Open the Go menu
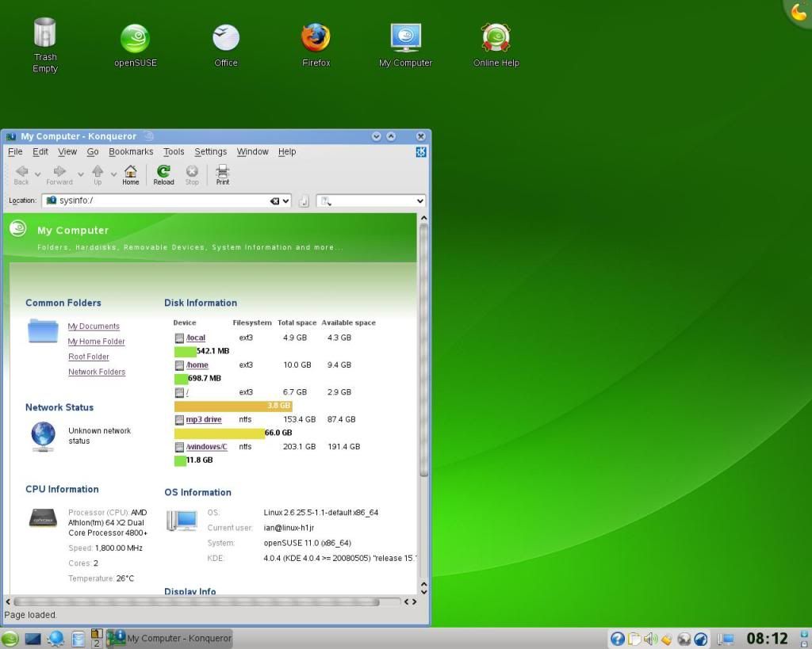812x649 pixels. pyautogui.click(x=93, y=151)
